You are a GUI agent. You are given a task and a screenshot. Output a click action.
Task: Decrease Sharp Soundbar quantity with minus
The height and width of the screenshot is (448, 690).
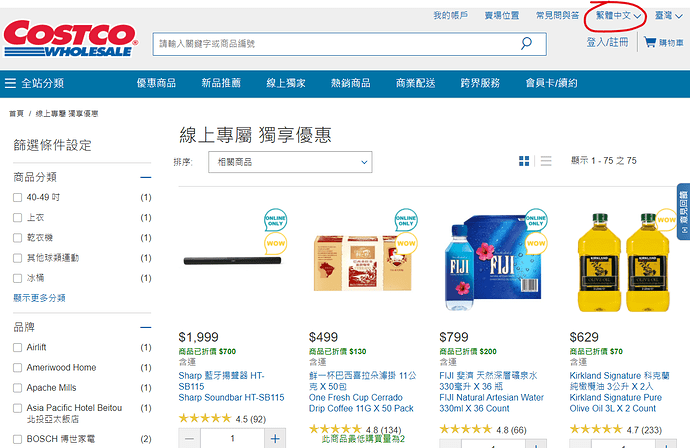pos(190,438)
